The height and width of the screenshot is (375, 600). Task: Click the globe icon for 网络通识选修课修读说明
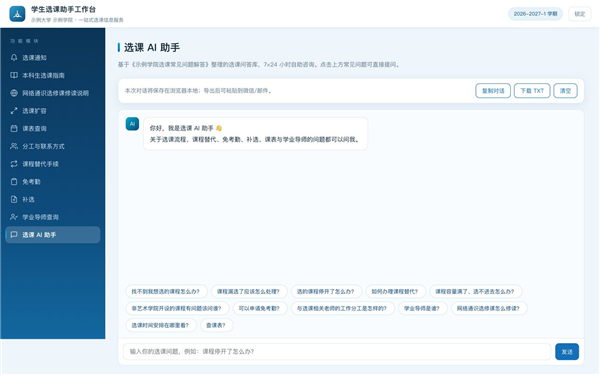[x=14, y=93]
